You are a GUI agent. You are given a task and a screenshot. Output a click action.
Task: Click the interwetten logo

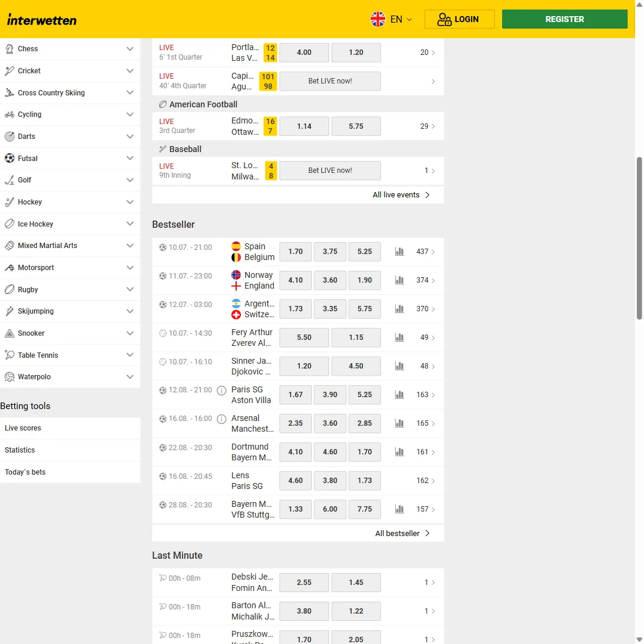(x=42, y=20)
